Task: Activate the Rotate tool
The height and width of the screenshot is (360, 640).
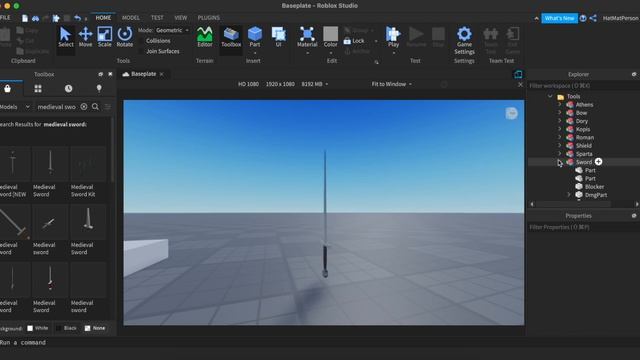Action: tap(124, 37)
